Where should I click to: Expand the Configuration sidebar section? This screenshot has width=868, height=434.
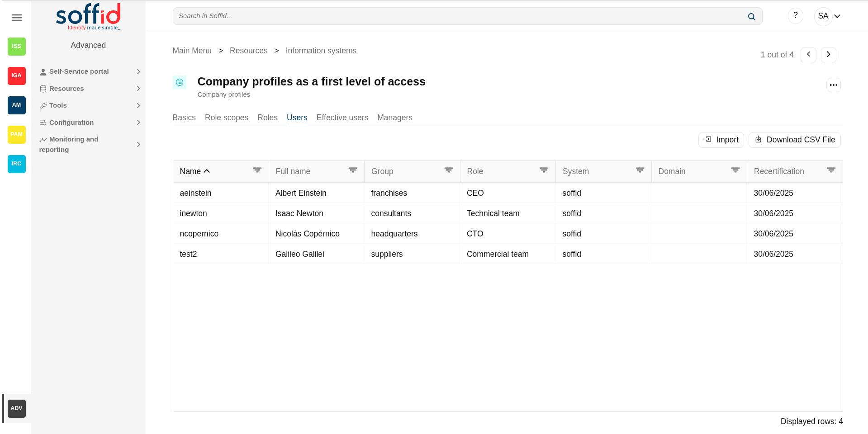(90, 123)
